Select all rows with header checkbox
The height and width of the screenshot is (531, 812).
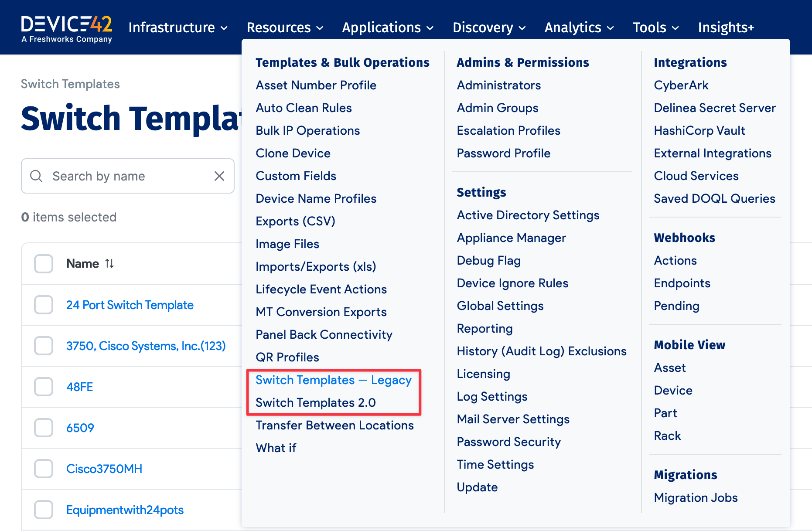[x=44, y=264]
